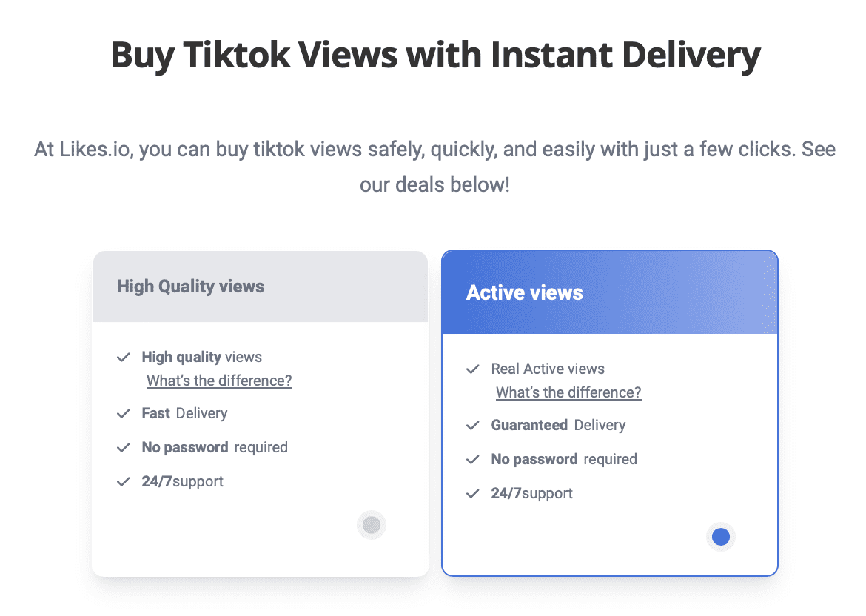Choose the High Quality views card header
The width and height of the screenshot is (866, 616).
260,287
